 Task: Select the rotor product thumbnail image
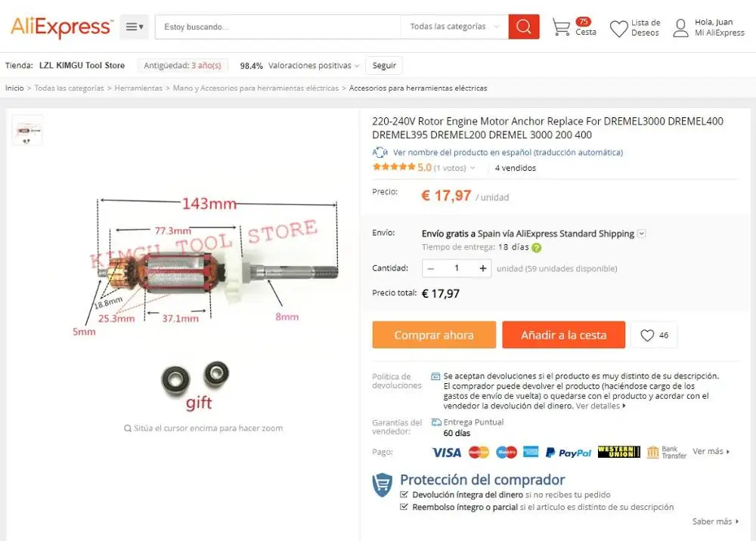pyautogui.click(x=27, y=130)
